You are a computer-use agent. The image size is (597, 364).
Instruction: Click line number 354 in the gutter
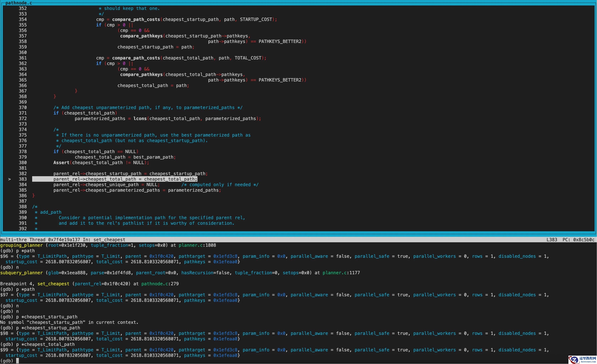click(23, 19)
